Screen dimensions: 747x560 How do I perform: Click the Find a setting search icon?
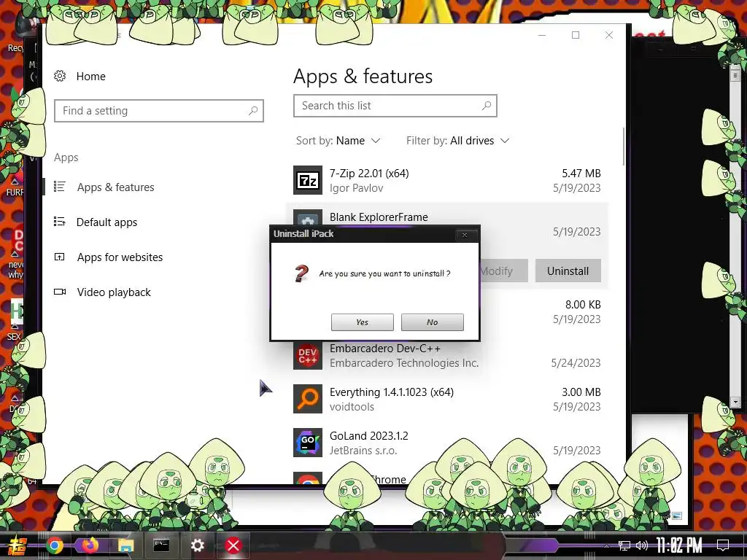click(253, 111)
